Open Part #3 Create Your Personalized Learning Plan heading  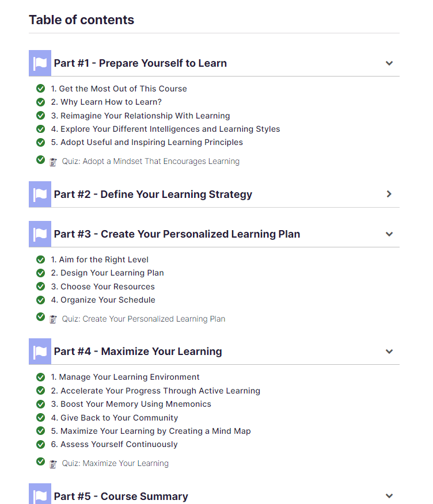(177, 234)
